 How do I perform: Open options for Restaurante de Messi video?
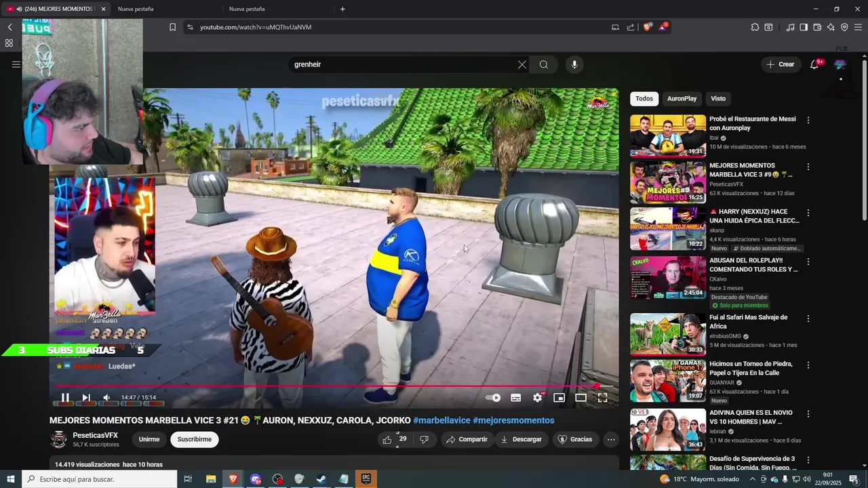(x=808, y=120)
